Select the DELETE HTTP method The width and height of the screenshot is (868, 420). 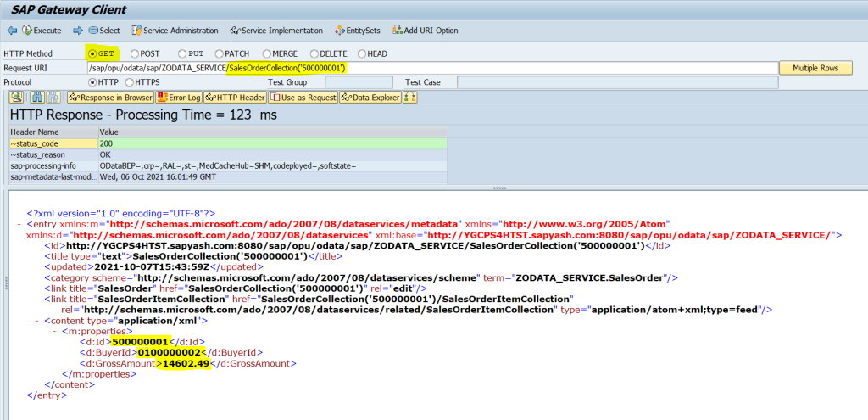tap(314, 53)
